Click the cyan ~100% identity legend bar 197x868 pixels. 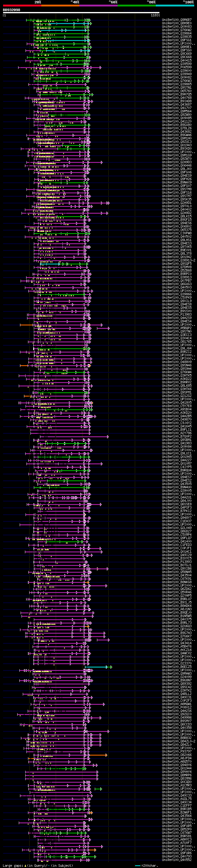tap(175, 6)
